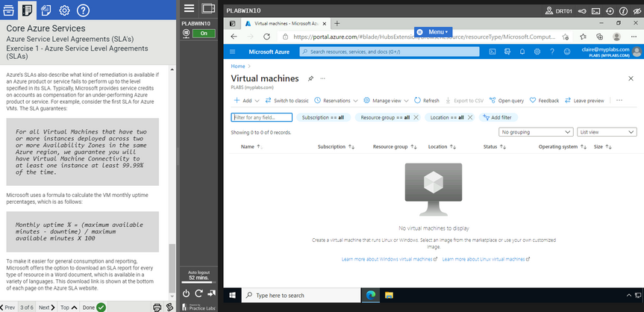
Task: Search resources, services, and docs field
Action: pyautogui.click(x=389, y=52)
